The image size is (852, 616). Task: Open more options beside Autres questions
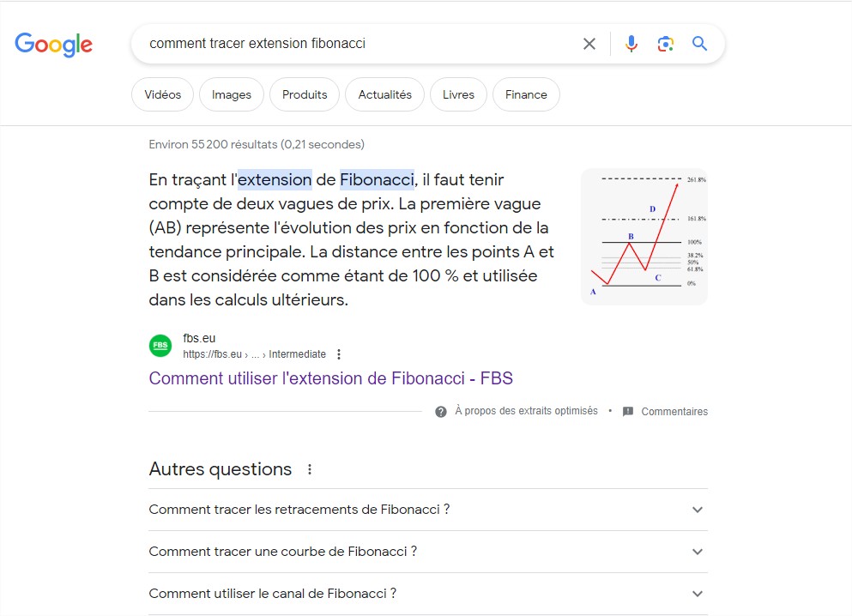pos(310,469)
